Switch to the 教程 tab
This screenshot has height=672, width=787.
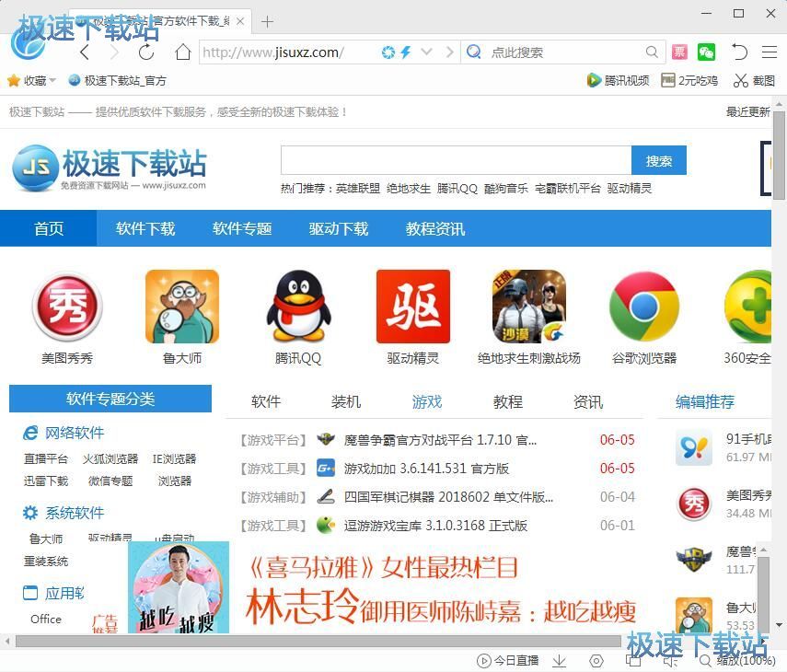pos(507,401)
